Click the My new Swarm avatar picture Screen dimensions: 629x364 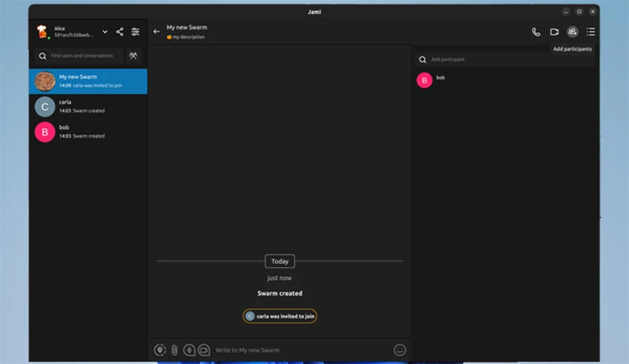45,81
